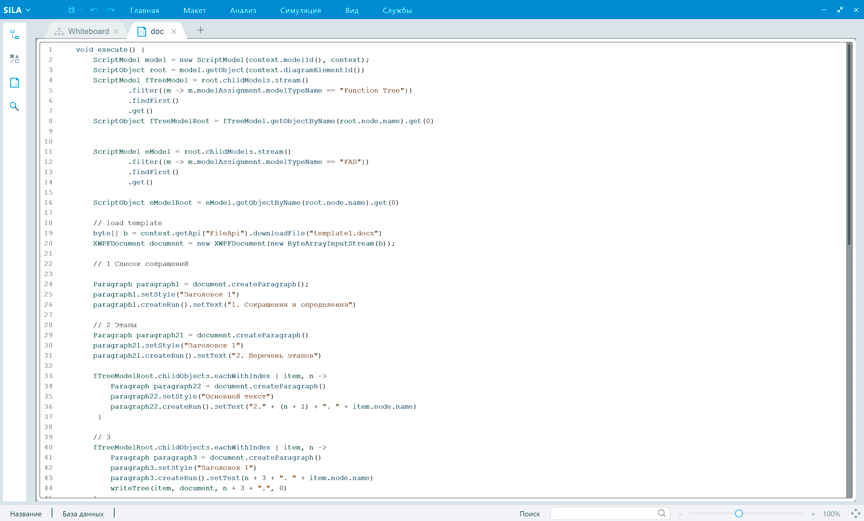
Task: Open the model tree sidebar icon
Action: (14, 35)
